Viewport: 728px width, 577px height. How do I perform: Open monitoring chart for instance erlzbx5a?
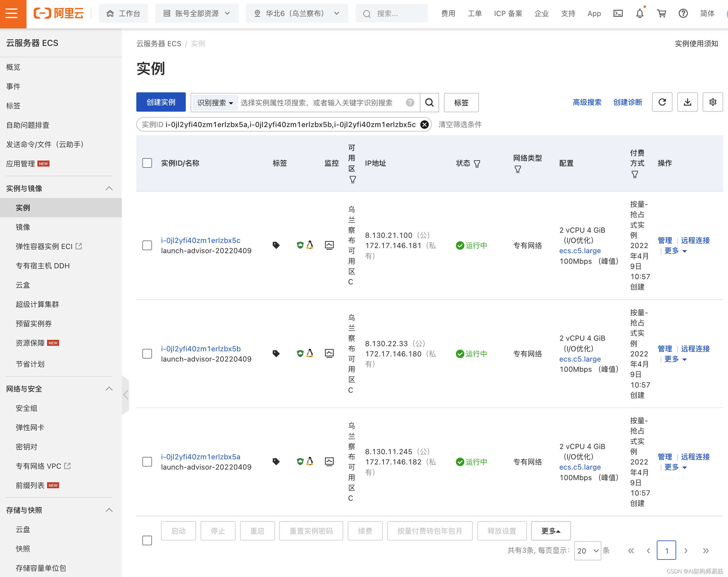click(x=329, y=462)
